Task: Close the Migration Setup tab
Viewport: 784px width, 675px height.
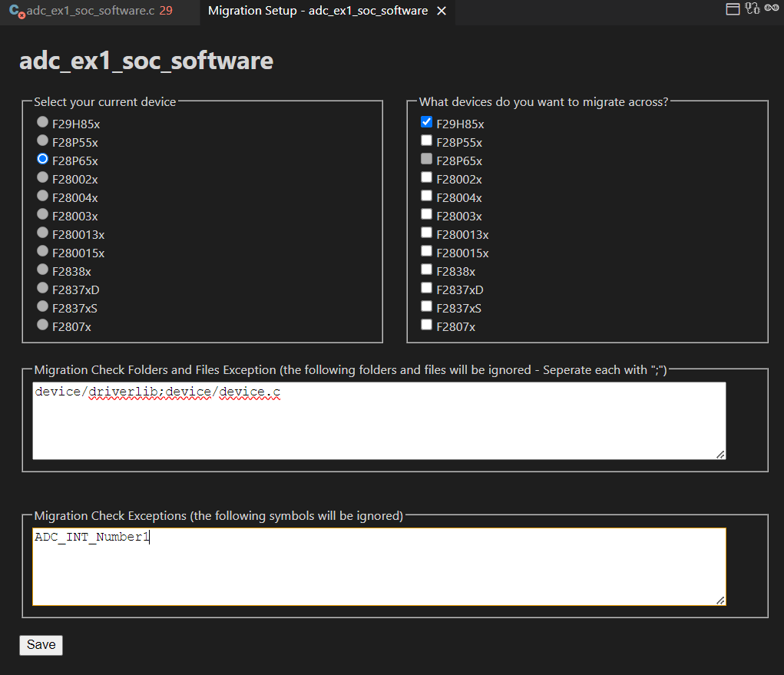Action: [x=441, y=12]
